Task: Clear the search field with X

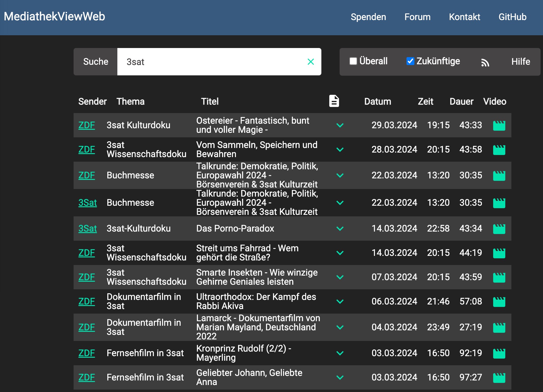Action: [311, 62]
